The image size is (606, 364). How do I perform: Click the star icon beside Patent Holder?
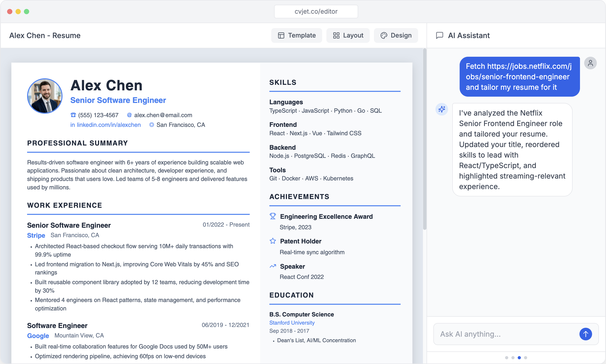tap(273, 241)
